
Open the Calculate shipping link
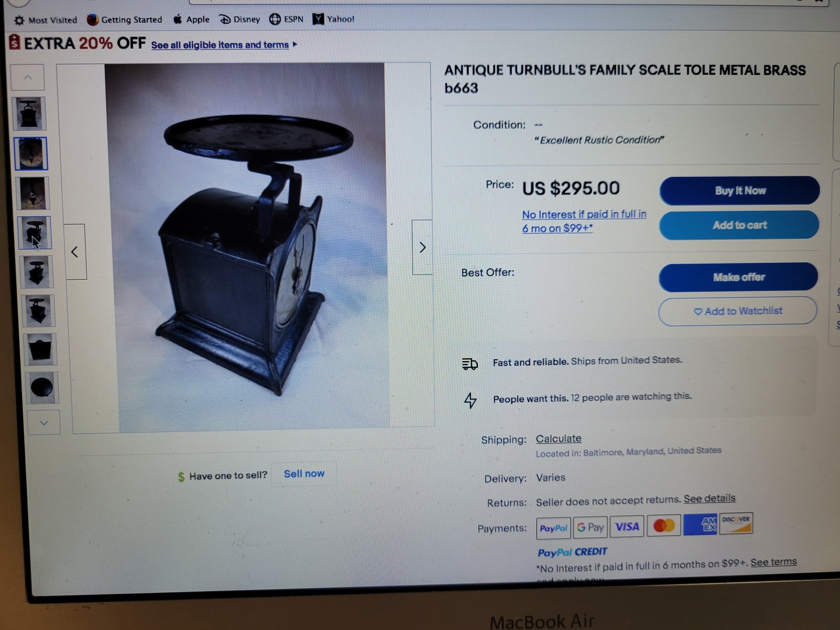(x=559, y=438)
